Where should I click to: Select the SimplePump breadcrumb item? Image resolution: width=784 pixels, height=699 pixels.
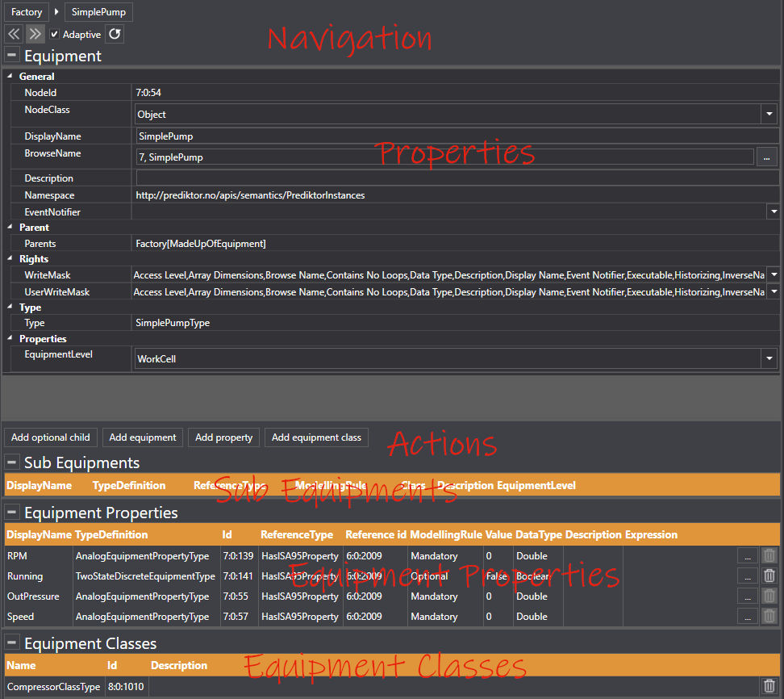(x=97, y=12)
